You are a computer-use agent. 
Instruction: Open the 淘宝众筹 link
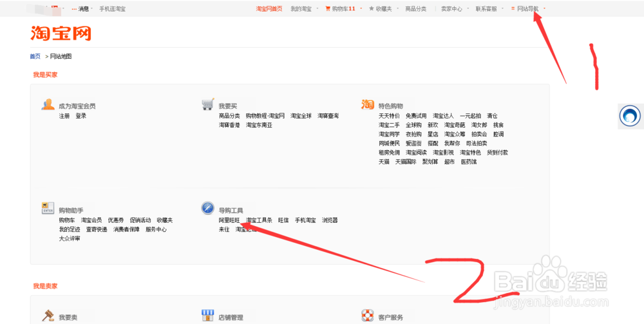coord(455,134)
